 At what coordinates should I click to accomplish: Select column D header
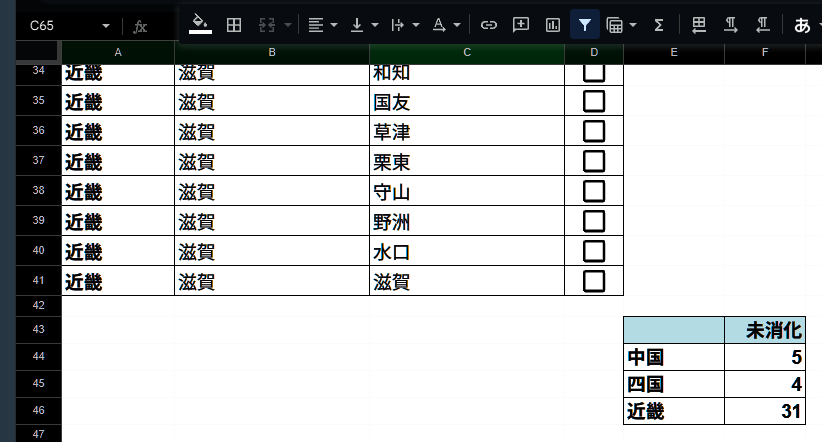pos(594,52)
